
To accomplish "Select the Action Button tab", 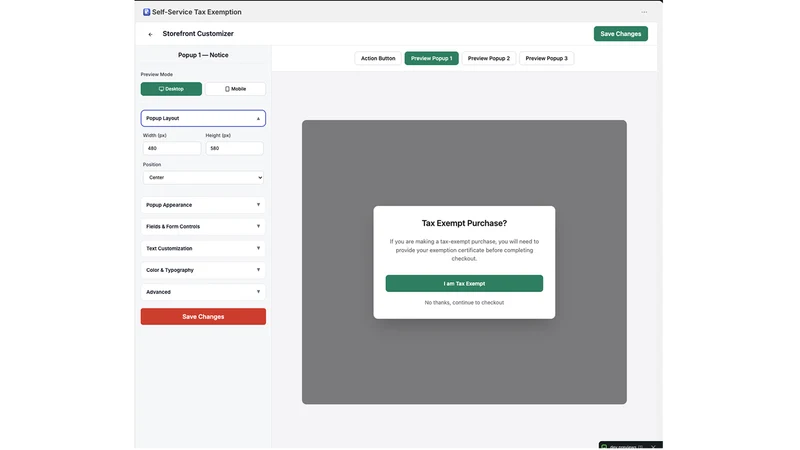I will click(x=378, y=58).
